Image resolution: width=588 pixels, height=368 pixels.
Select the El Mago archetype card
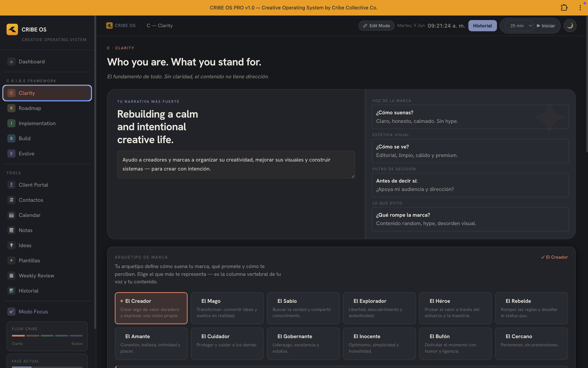[227, 308]
